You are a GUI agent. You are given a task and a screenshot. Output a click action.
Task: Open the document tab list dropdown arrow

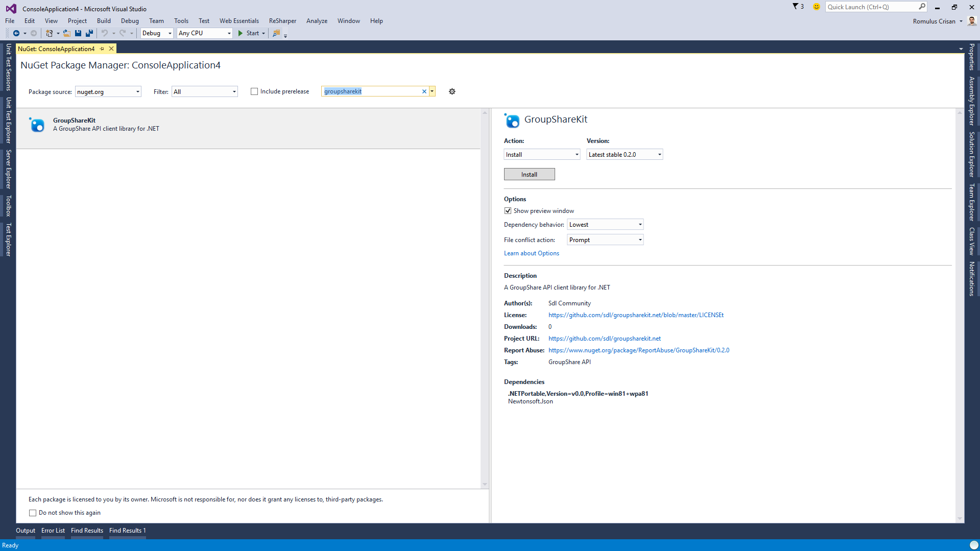pyautogui.click(x=961, y=49)
